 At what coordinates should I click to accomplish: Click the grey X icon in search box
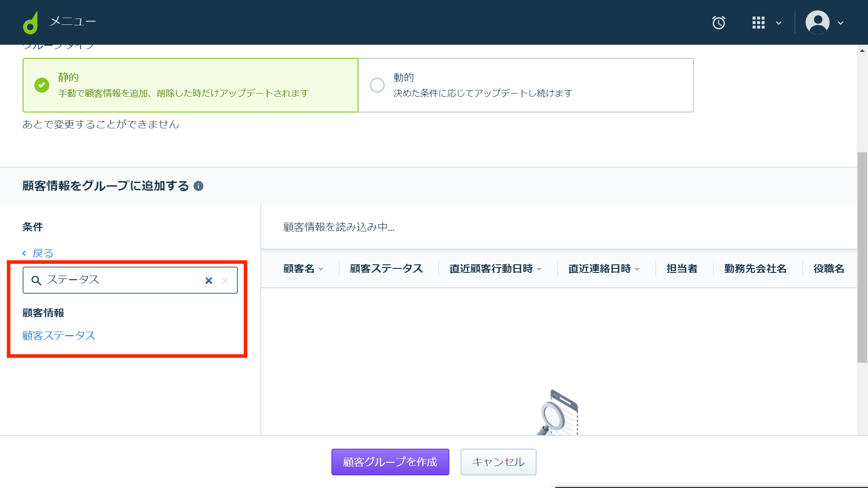coord(225,281)
